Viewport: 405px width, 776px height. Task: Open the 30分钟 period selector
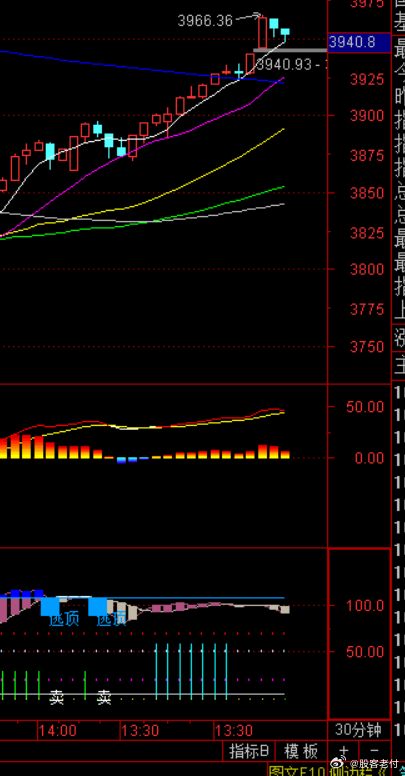[358, 730]
